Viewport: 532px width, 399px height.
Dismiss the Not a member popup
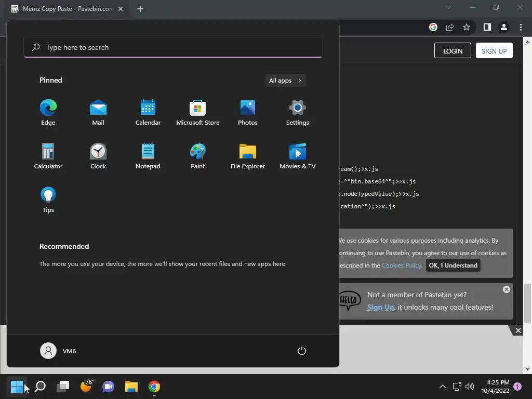[x=506, y=289]
